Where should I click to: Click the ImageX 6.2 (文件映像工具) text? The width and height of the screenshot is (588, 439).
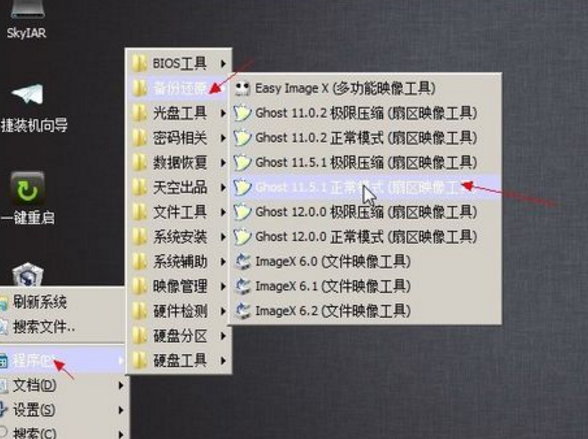(333, 311)
